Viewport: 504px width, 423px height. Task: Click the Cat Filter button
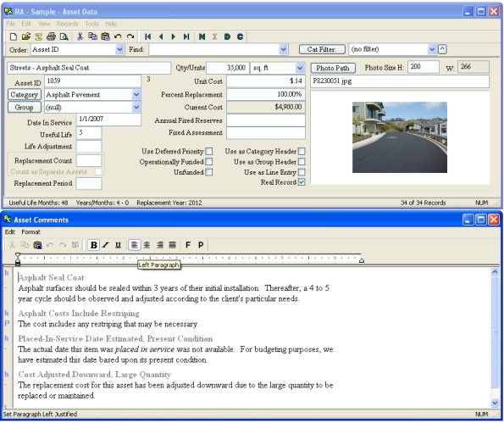point(322,49)
